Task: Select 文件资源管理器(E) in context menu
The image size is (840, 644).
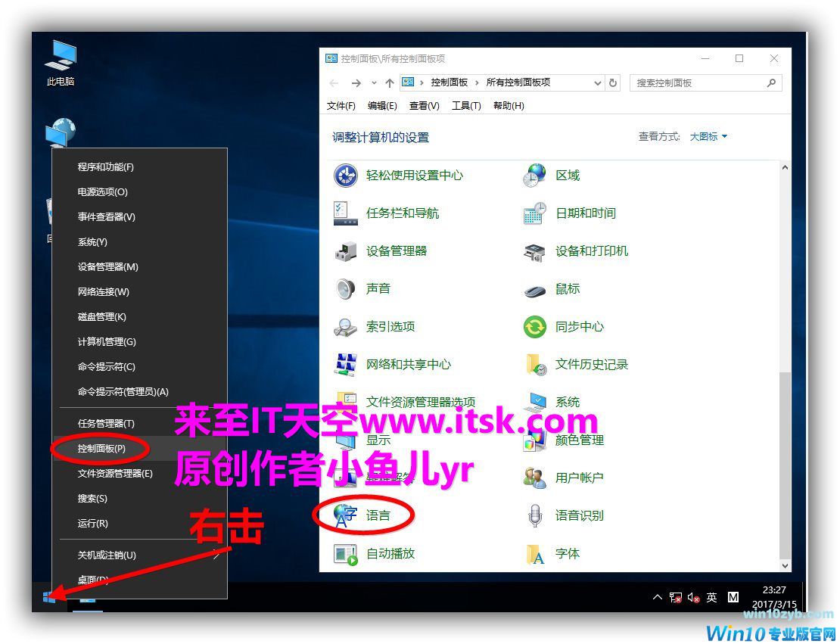Action: coord(139,474)
